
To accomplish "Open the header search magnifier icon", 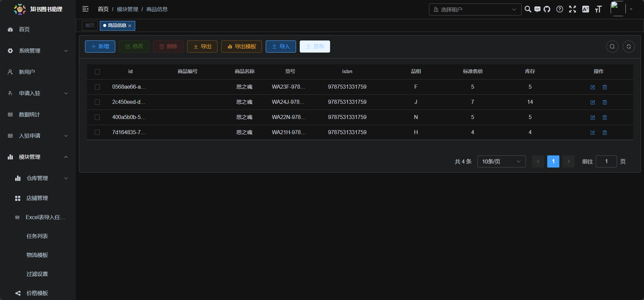I will pyautogui.click(x=528, y=9).
